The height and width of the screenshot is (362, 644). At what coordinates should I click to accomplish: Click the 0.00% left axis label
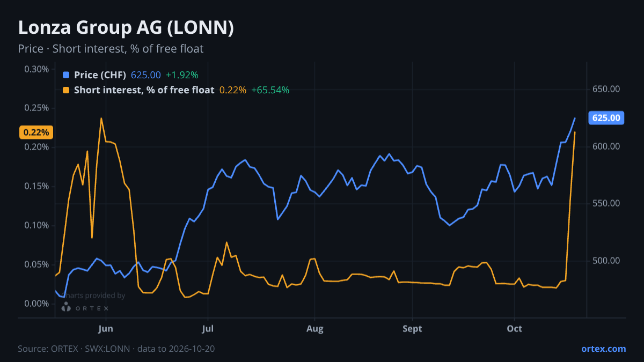(37, 304)
